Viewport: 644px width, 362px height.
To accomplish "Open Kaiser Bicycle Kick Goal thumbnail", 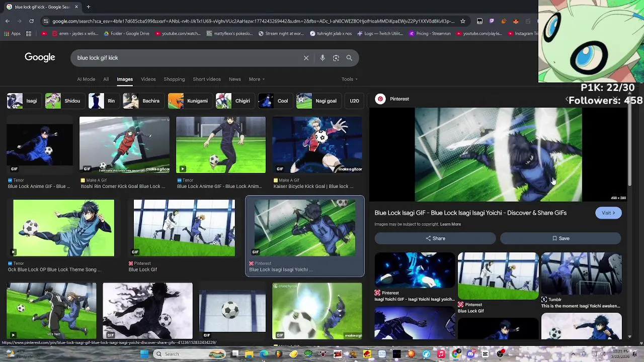I will click(317, 145).
